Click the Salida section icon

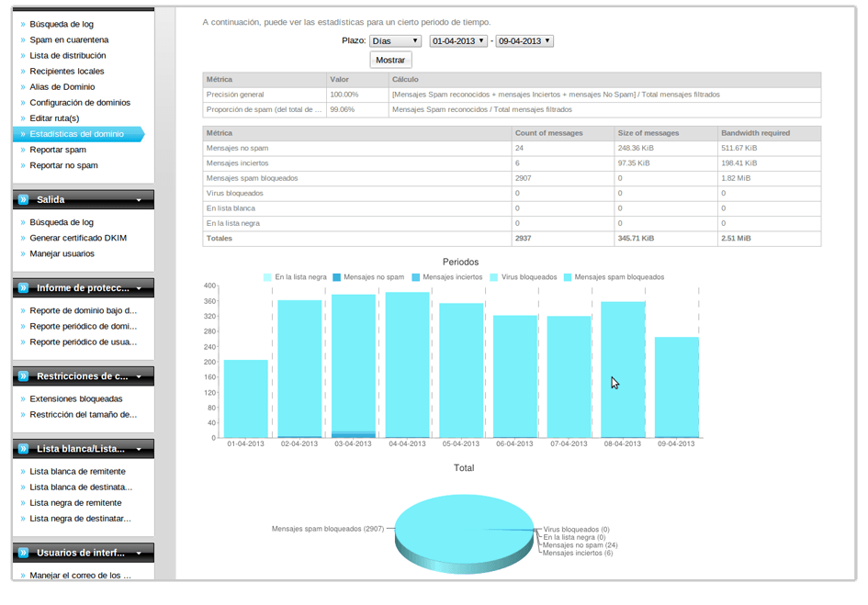click(x=23, y=200)
